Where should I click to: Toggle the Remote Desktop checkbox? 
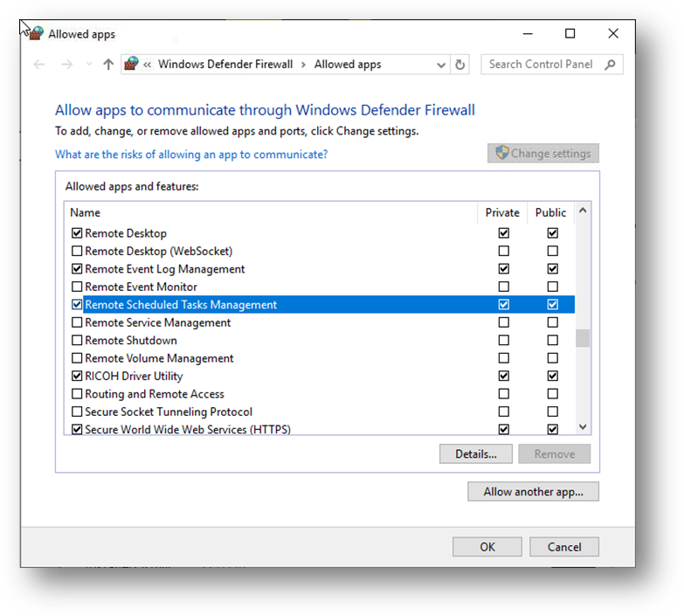pos(77,233)
